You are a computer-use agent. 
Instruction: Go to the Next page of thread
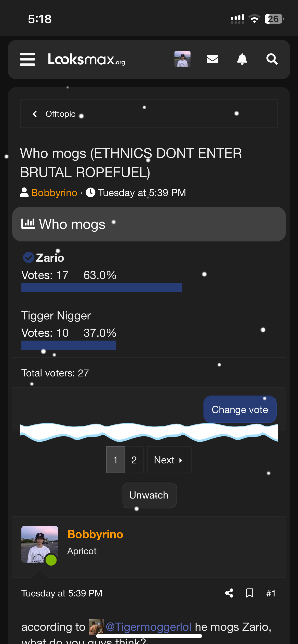(169, 460)
